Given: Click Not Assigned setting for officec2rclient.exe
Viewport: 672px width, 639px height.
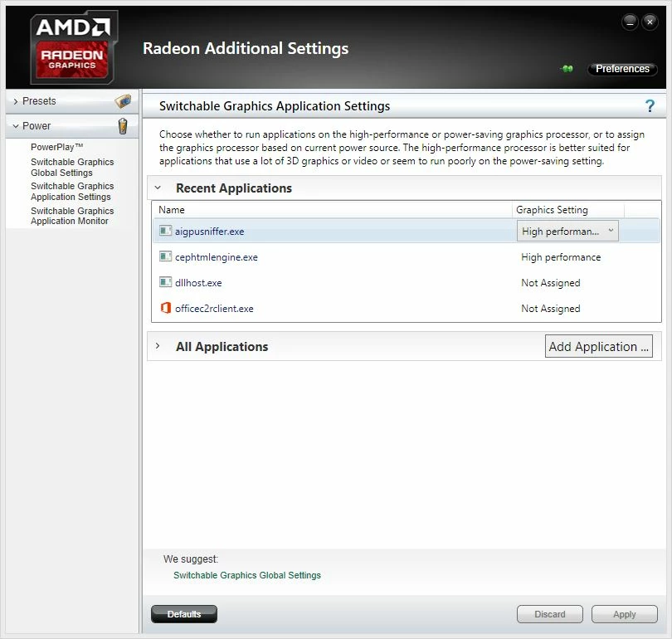Looking at the screenshot, I should (x=551, y=309).
